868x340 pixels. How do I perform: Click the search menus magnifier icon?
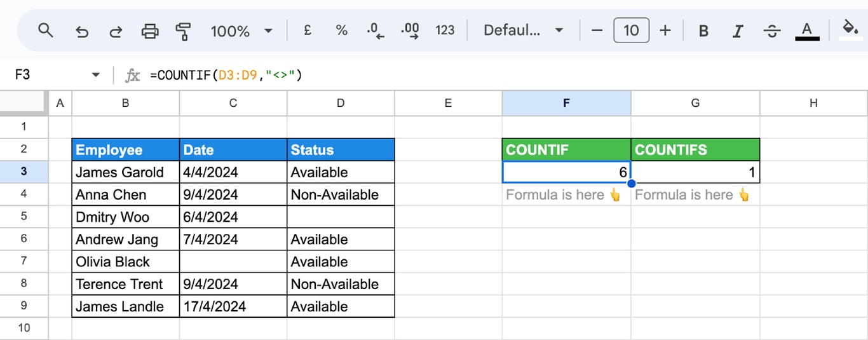click(45, 30)
